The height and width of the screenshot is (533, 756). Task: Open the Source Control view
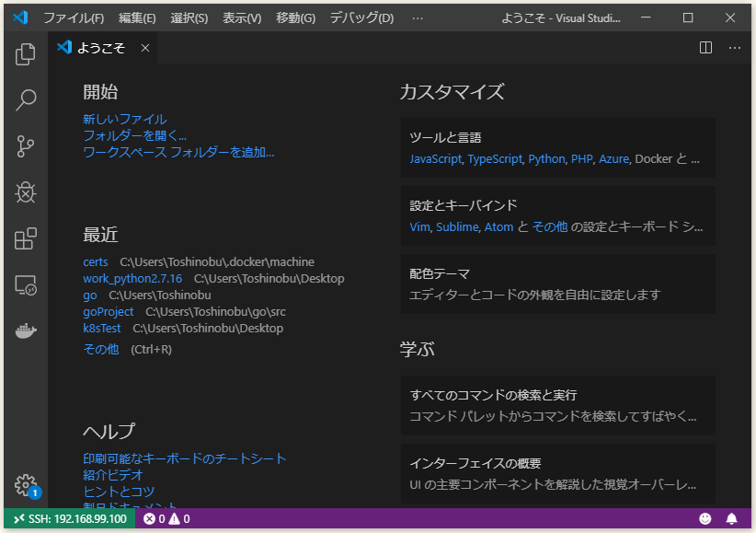(25, 146)
